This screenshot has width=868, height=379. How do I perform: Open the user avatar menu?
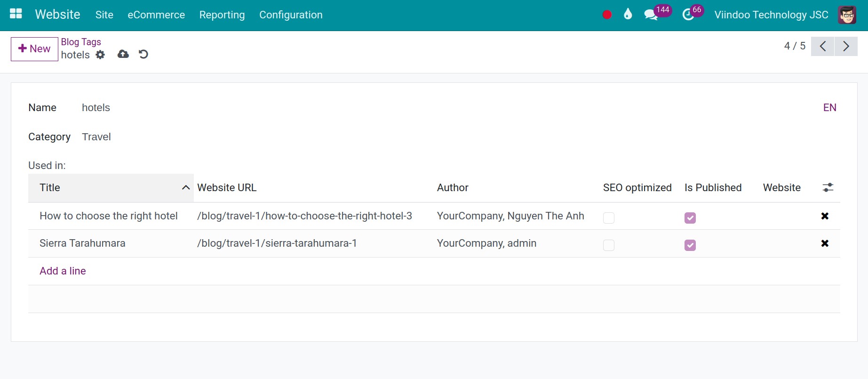847,15
